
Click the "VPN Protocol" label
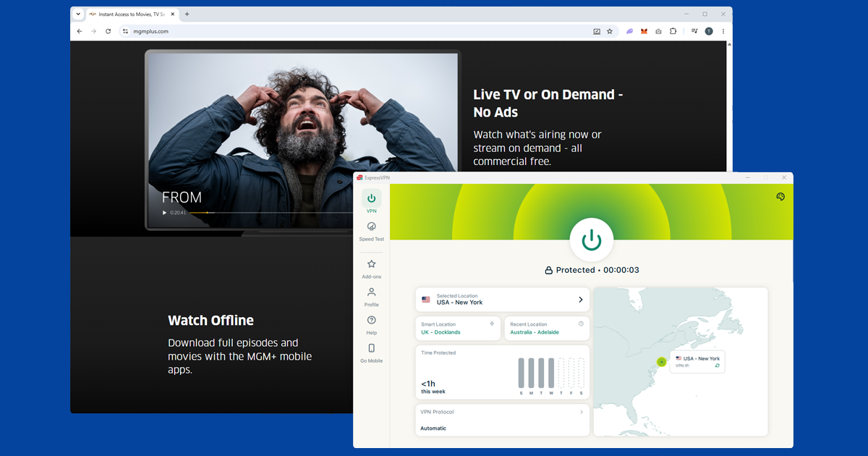437,412
